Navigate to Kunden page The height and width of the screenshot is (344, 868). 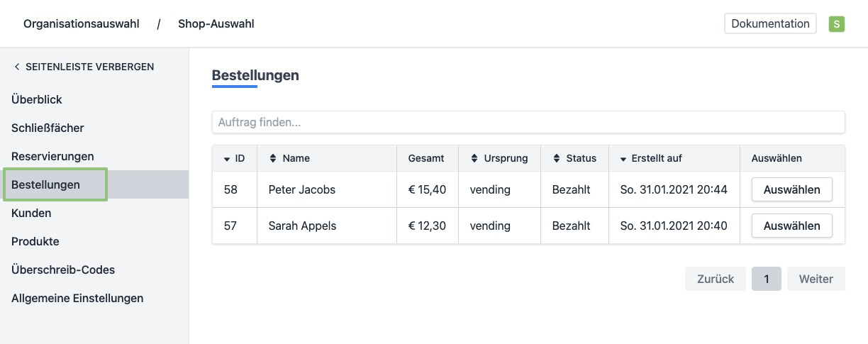(31, 213)
